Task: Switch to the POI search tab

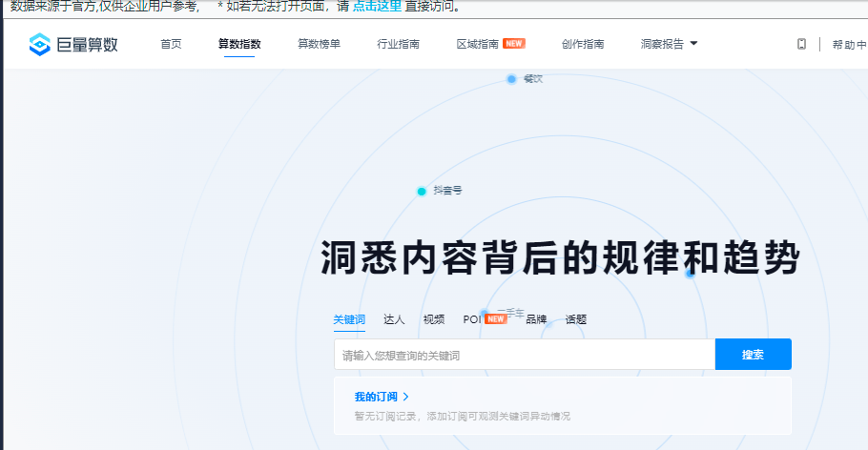Action: 472,319
